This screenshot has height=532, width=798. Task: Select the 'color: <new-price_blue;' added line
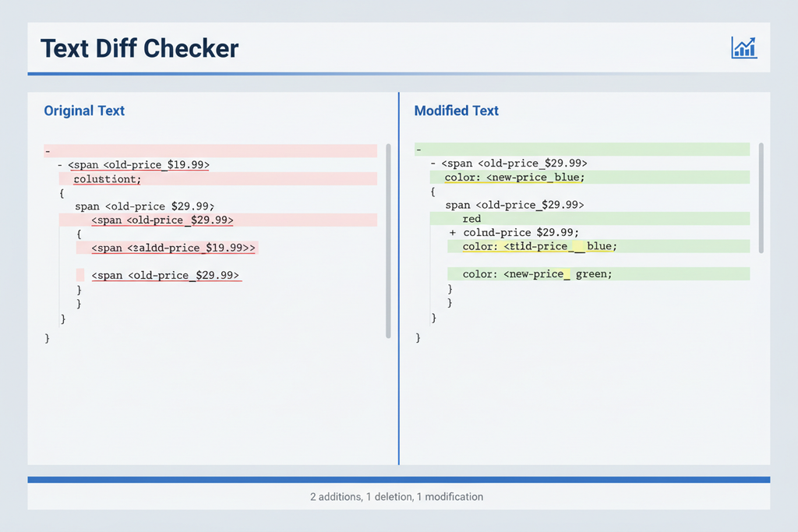coord(514,178)
